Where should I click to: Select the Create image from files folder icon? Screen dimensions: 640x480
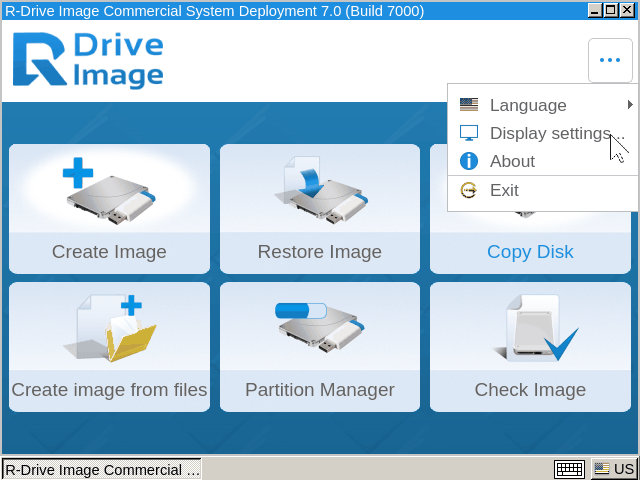pos(109,329)
